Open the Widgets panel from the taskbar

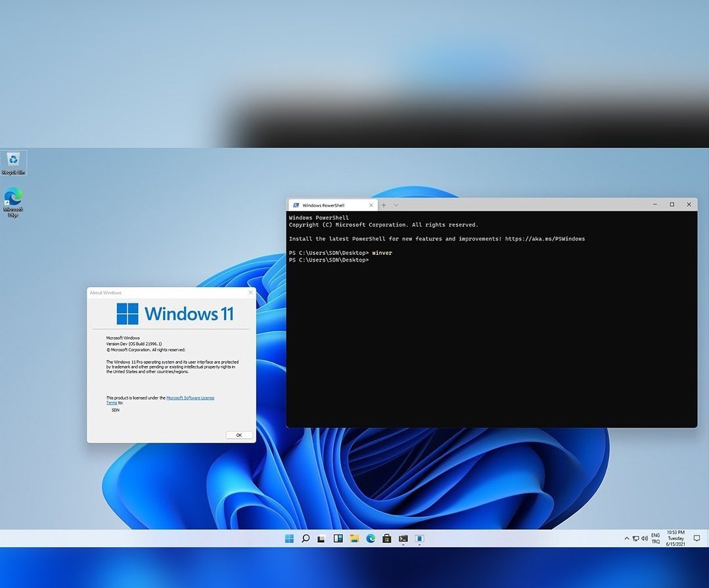[x=338, y=538]
